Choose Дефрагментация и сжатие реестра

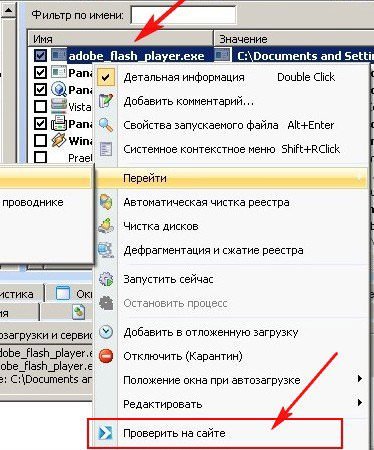(x=232, y=250)
